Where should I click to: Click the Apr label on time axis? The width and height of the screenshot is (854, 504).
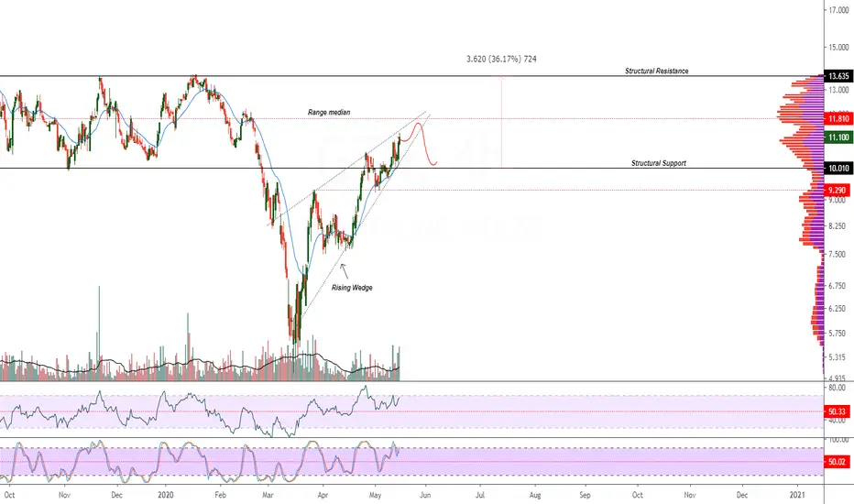click(x=323, y=495)
